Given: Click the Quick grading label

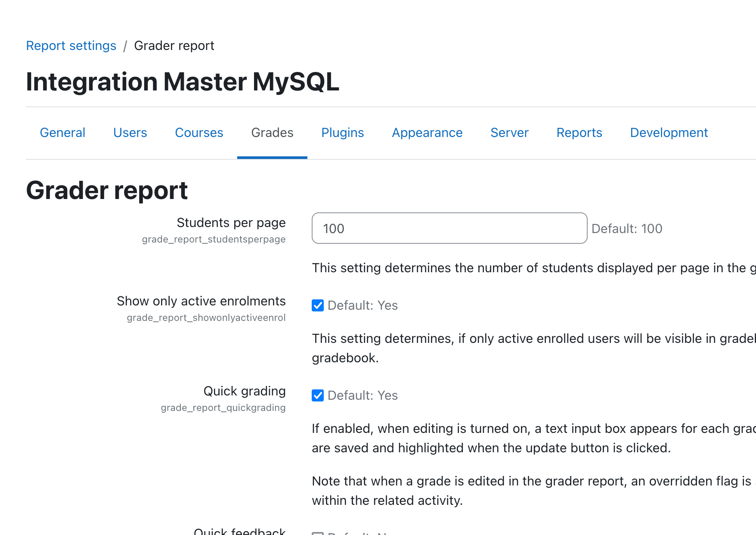Looking at the screenshot, I should 245,391.
